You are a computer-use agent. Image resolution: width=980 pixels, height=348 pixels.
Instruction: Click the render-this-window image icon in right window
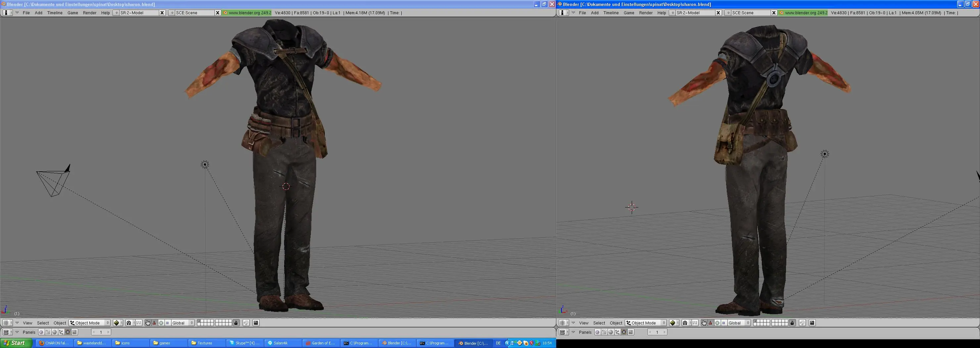(812, 323)
